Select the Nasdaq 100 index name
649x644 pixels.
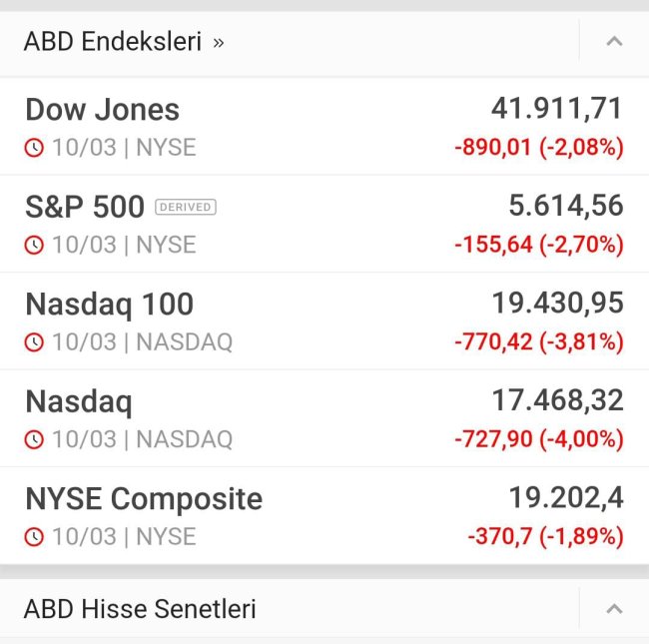pyautogui.click(x=110, y=305)
